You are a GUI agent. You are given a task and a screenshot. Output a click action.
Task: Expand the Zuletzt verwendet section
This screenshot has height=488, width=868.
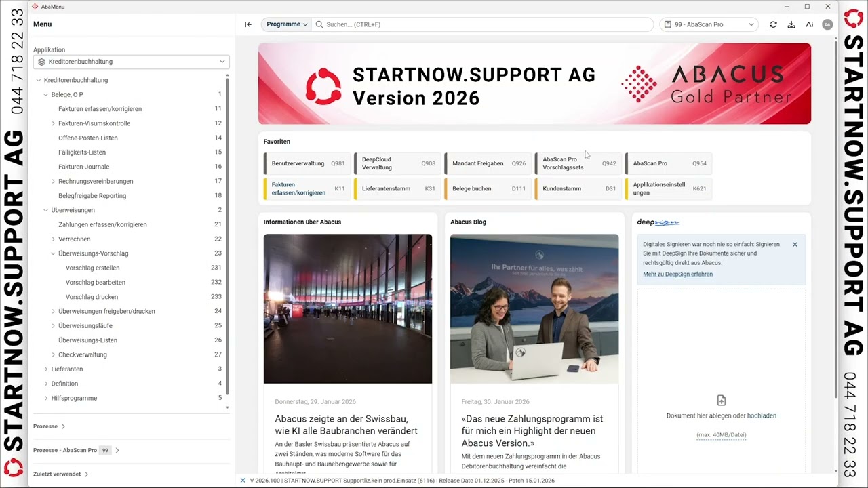pos(61,474)
